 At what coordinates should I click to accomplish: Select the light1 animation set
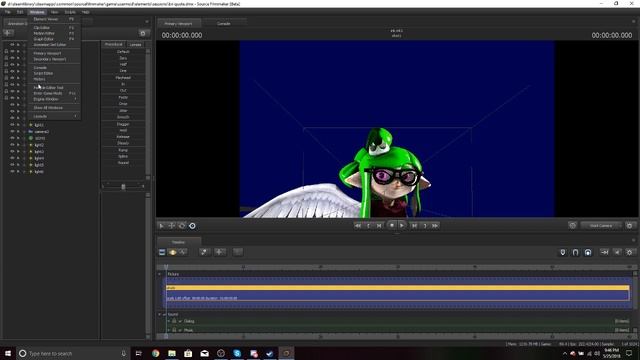(x=39, y=125)
